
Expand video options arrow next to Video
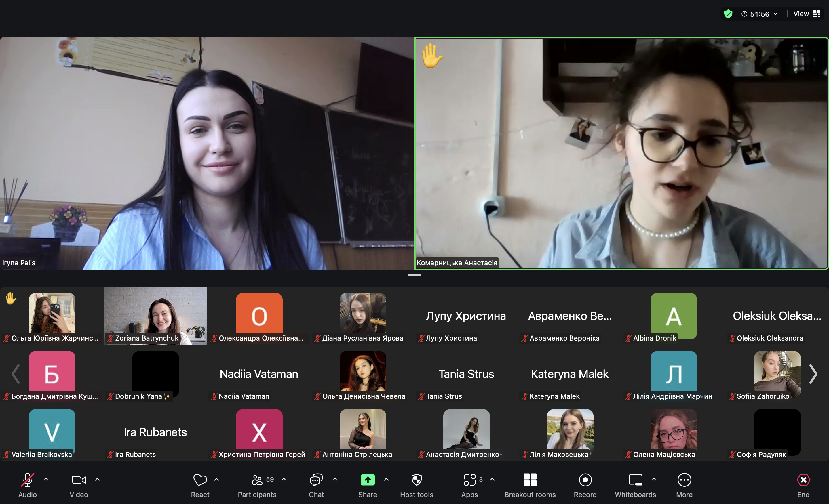pyautogui.click(x=97, y=480)
